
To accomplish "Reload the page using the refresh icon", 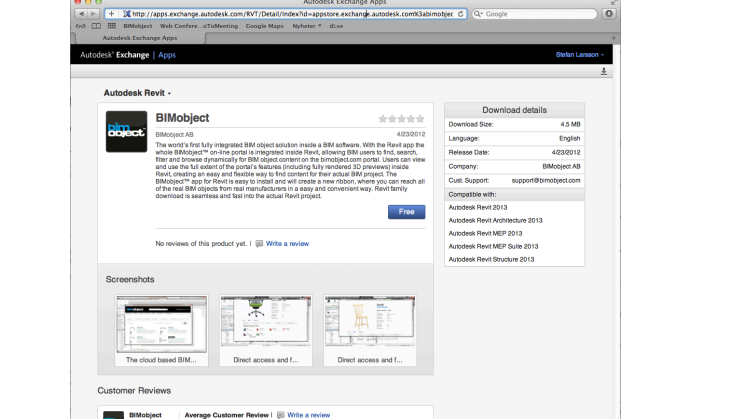I will [x=461, y=14].
